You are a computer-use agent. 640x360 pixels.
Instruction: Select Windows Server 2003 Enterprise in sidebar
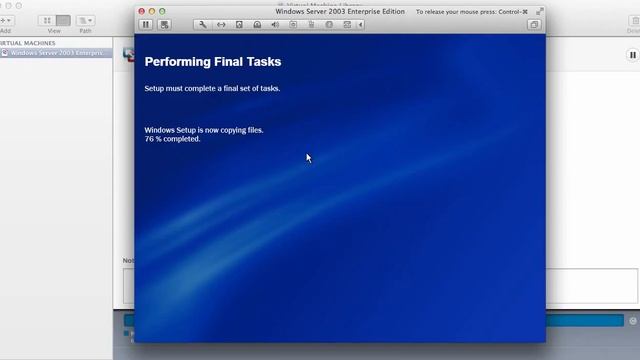56,53
